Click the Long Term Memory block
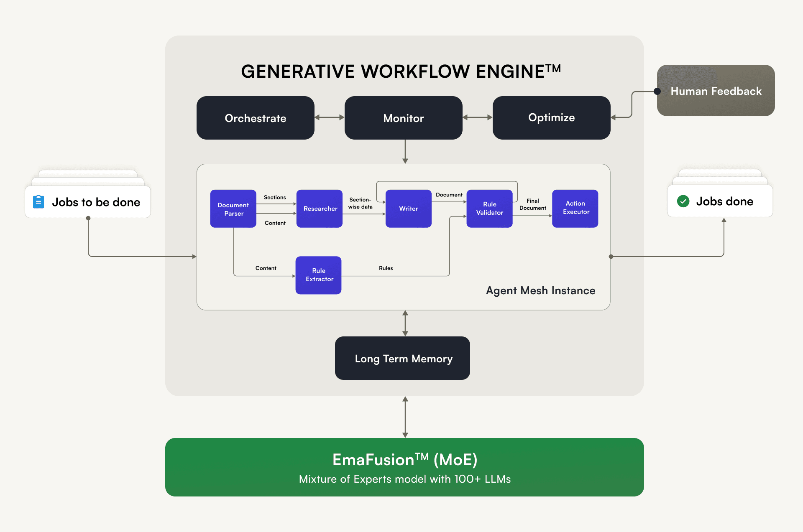 point(402,358)
